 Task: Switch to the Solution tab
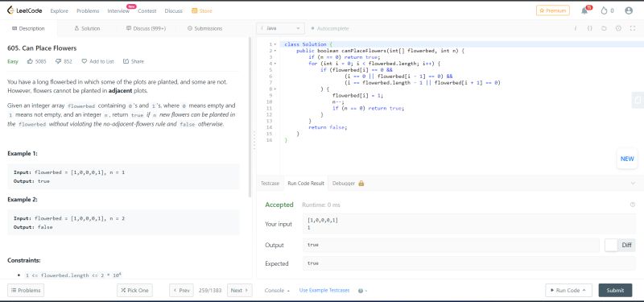tap(87, 28)
